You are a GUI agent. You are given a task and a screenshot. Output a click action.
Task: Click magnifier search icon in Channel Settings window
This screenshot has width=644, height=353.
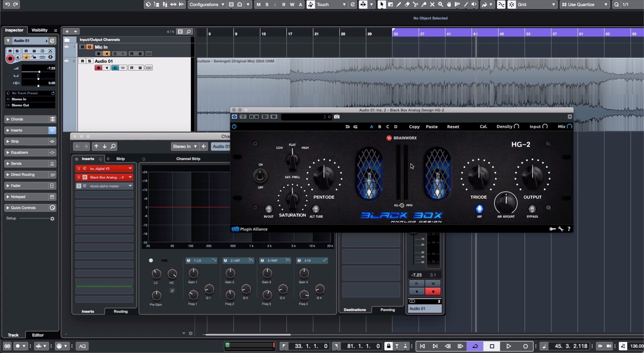(x=113, y=146)
